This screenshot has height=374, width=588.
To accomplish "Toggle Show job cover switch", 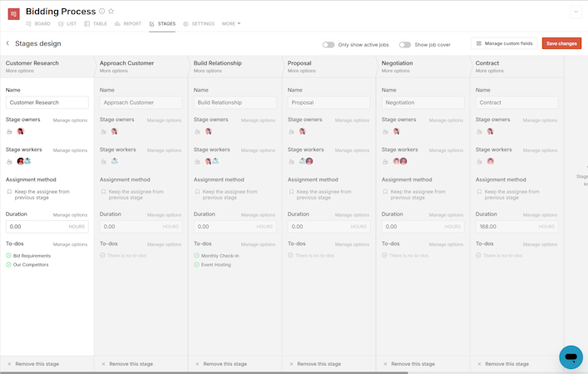I will click(x=404, y=44).
